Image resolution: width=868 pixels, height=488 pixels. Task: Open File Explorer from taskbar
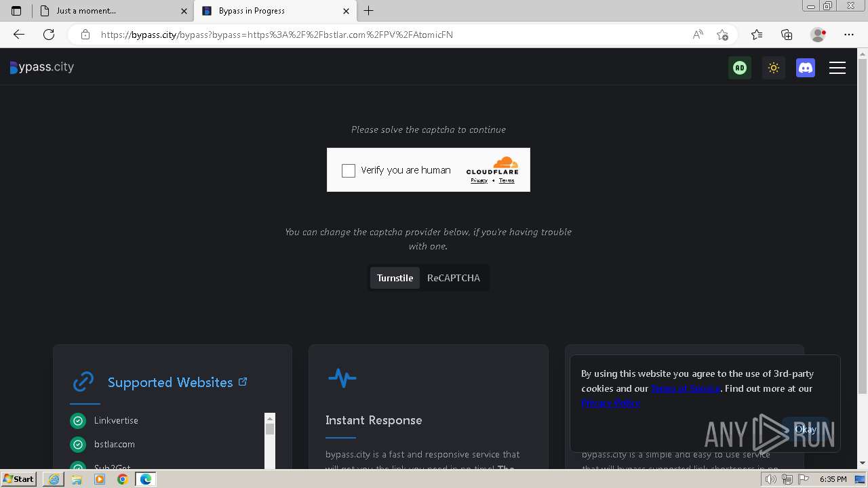[77, 479]
